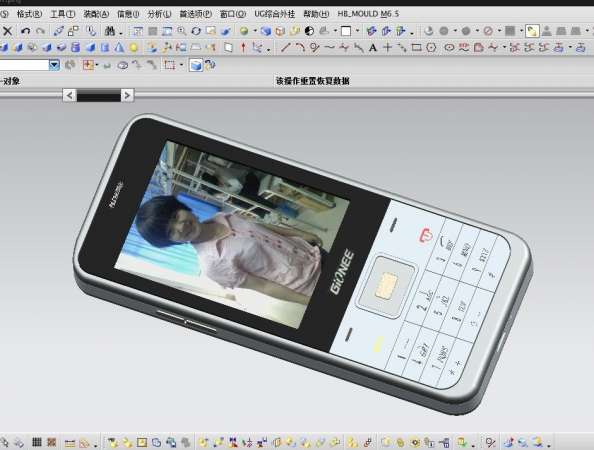Open the 装配(A) menu
Viewport: 594px width, 450px height.
pyautogui.click(x=96, y=14)
